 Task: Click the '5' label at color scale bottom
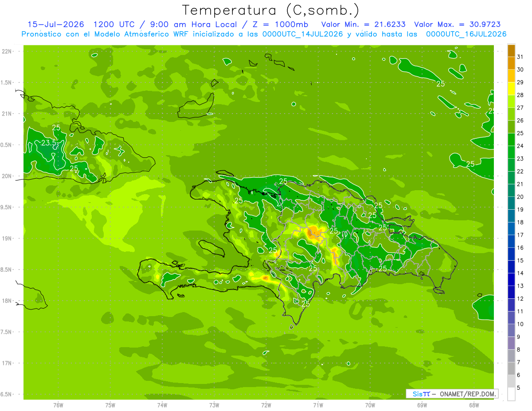(518, 388)
